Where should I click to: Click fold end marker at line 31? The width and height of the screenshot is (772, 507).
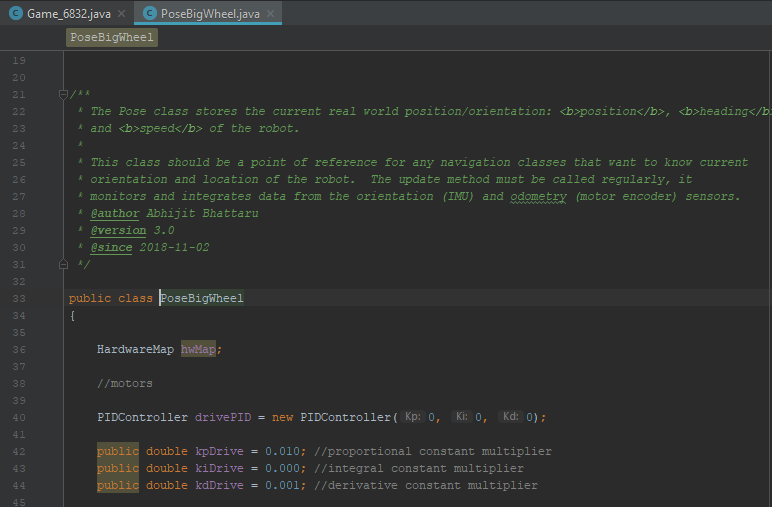[63, 264]
